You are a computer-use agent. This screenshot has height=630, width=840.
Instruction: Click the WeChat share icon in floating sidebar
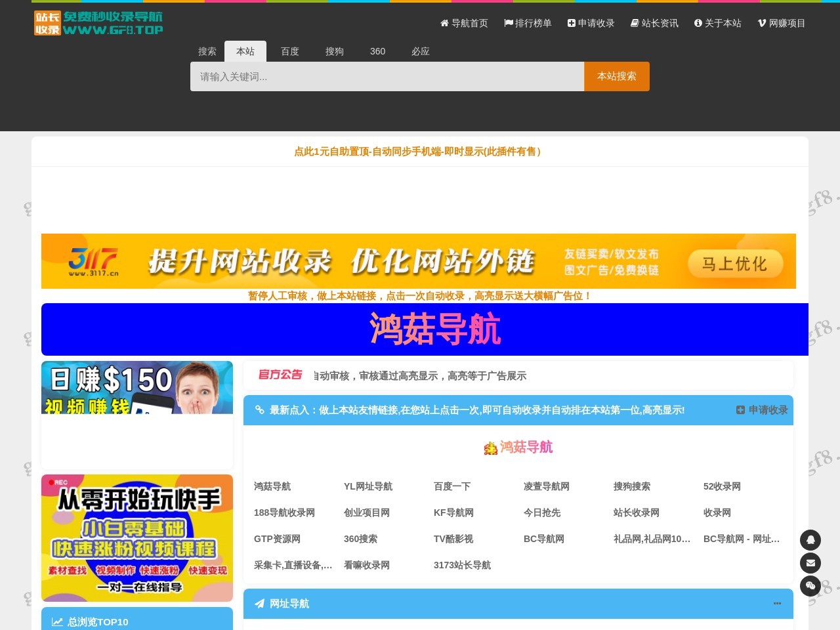tap(810, 586)
